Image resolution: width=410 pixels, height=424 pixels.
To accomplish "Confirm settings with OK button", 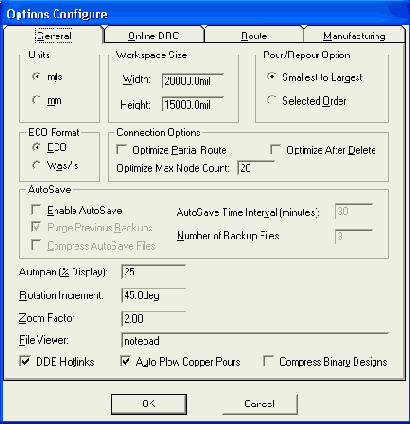I will [149, 404].
